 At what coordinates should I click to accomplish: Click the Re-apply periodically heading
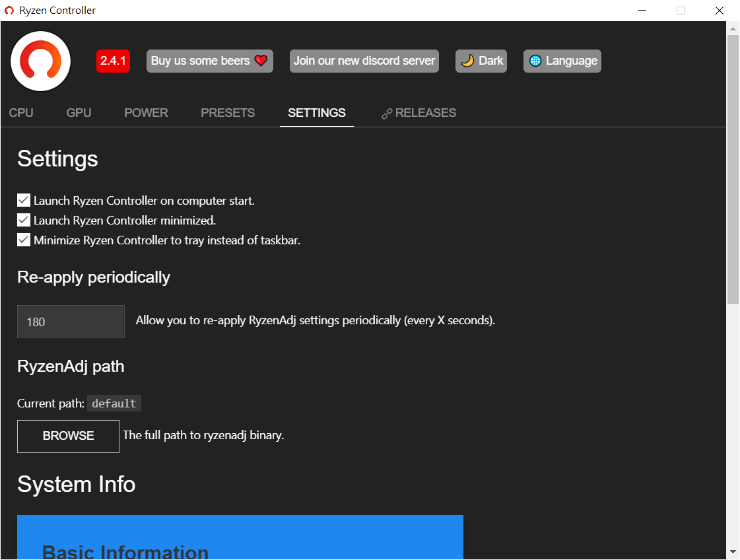tap(94, 277)
